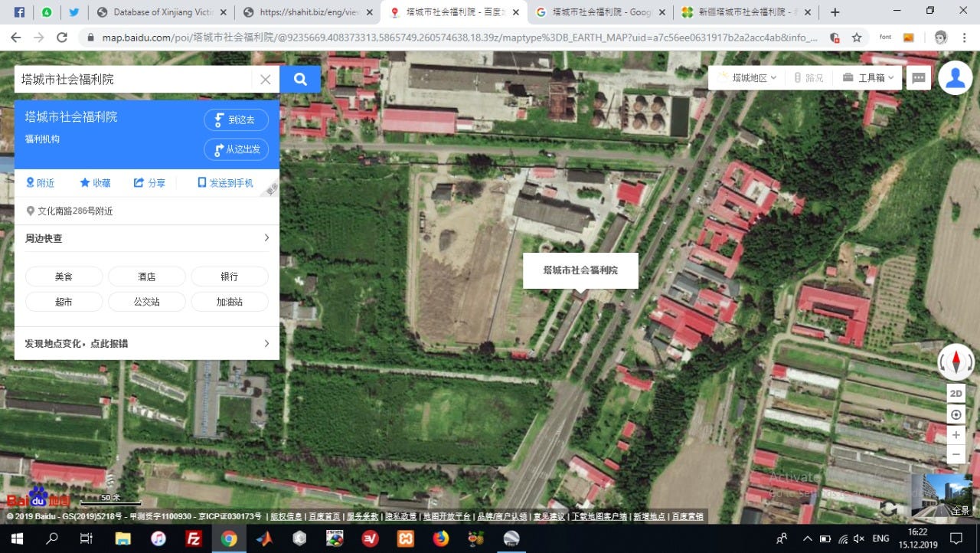Open FileZilla from the taskbar
The image size is (980, 553).
tap(194, 538)
